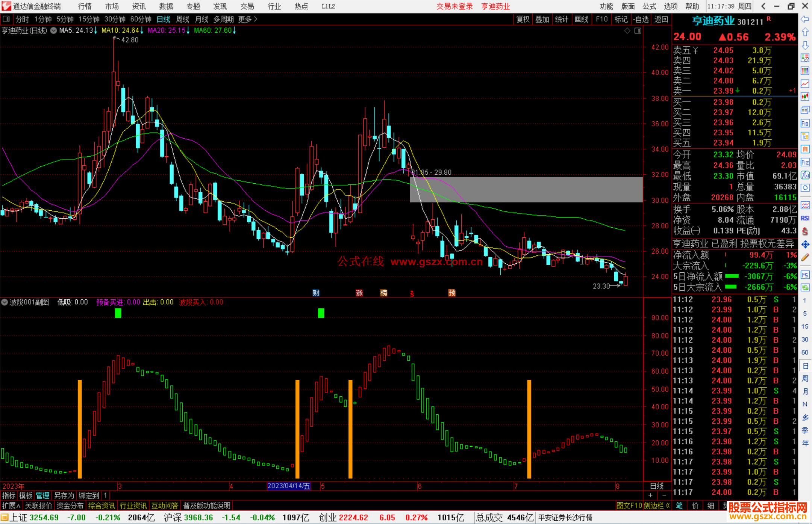Viewport: 812px width, 524px height.
Task: Click the gray 31.85-29.80 gap zone
Action: [x=526, y=190]
